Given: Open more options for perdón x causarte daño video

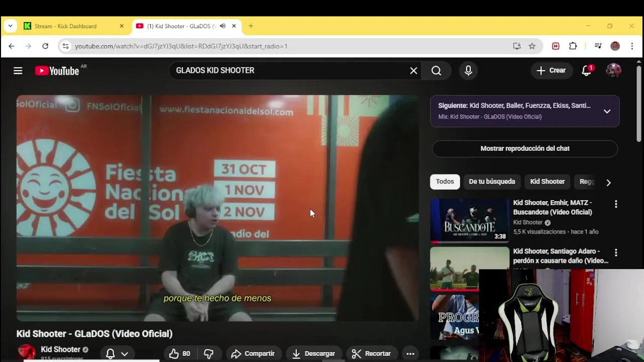Looking at the screenshot, I should click(x=616, y=252).
